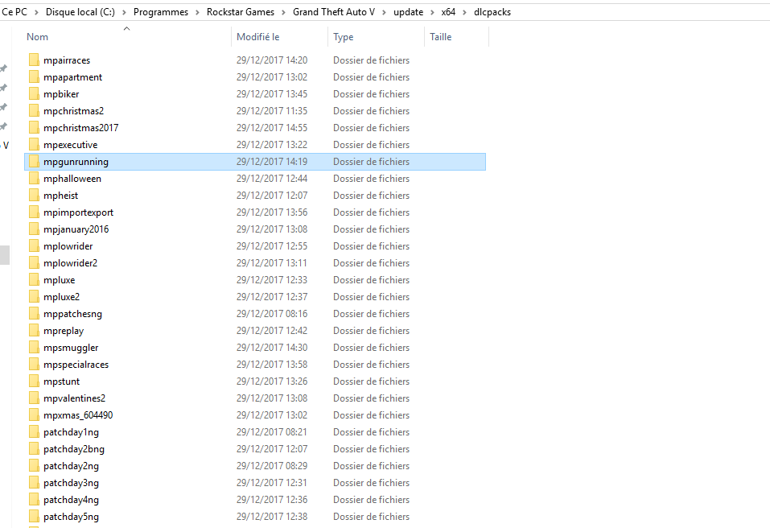Click the dlcpacks breadcrumb segment

pos(492,12)
